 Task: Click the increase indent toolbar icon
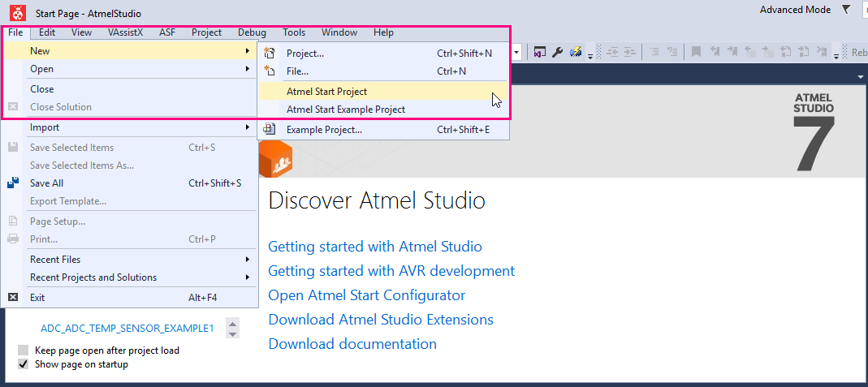(x=630, y=52)
